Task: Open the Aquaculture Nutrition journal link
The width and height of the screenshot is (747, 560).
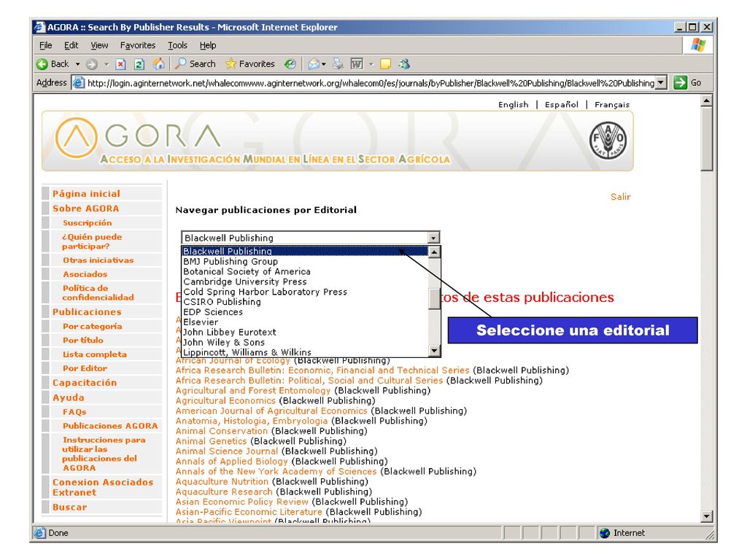Action: click(222, 481)
